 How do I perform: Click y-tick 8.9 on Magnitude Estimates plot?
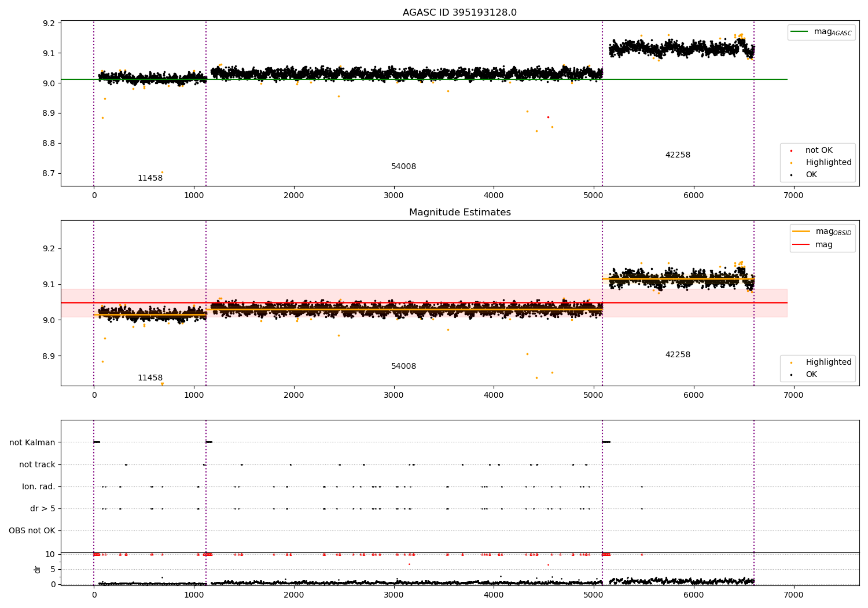49,356
